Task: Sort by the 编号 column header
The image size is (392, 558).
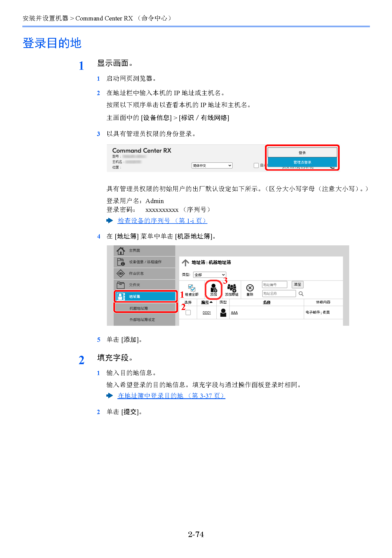Action: [x=207, y=302]
